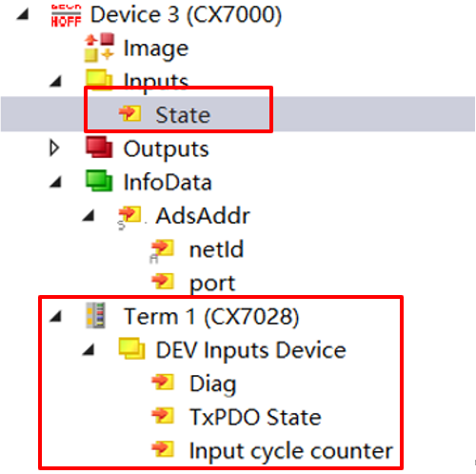
Task: Collapse the Term 1 (CX7028) node
Action: pos(55,317)
